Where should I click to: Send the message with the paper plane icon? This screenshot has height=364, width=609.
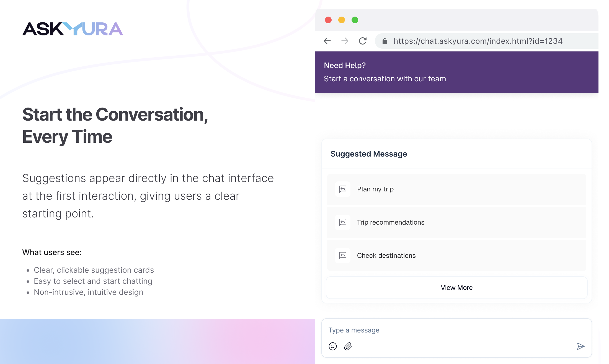581,346
